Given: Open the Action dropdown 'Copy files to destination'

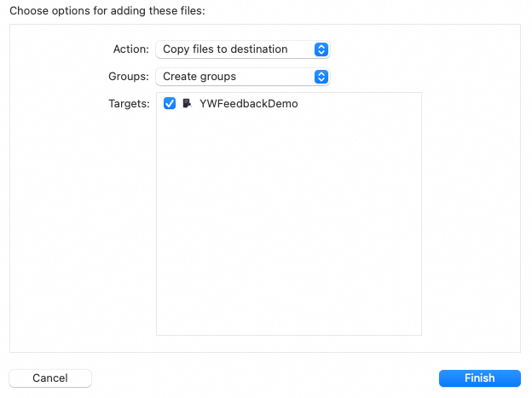Looking at the screenshot, I should click(243, 49).
